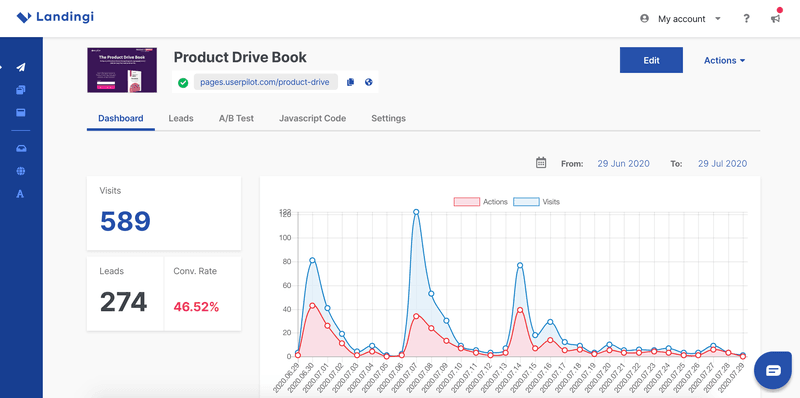Open the stacked pages sidebar icon
The image size is (800, 398).
click(21, 90)
